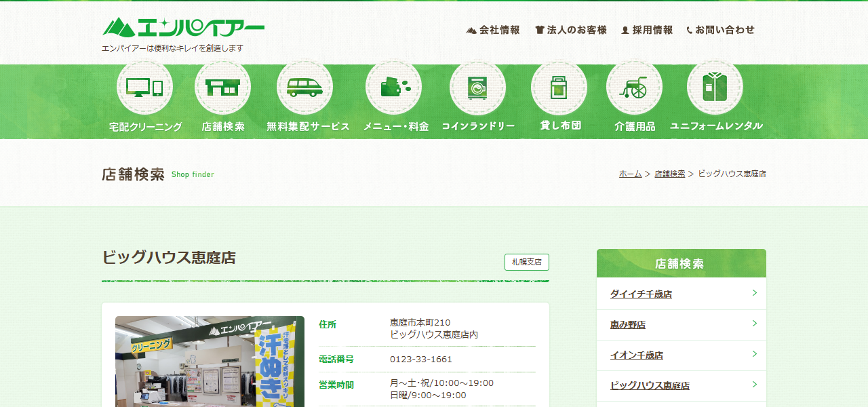Click the 住所 label

click(x=328, y=325)
